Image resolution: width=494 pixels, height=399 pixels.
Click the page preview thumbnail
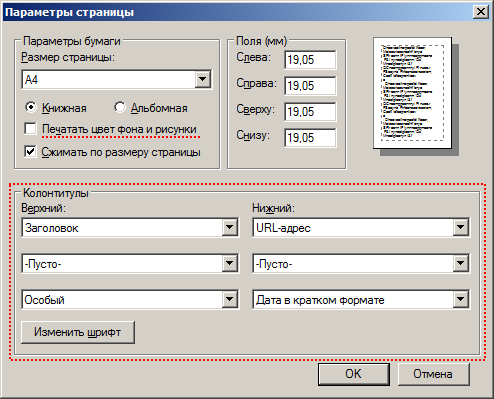[x=413, y=93]
